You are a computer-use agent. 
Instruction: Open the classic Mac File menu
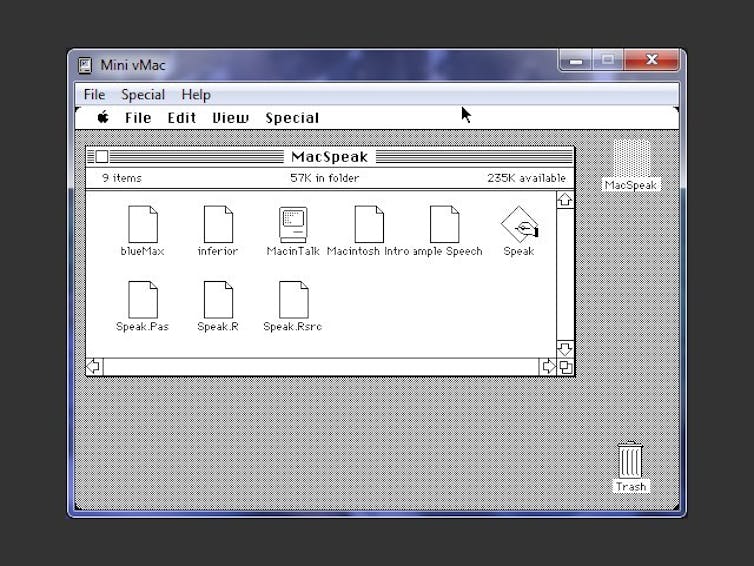click(138, 117)
